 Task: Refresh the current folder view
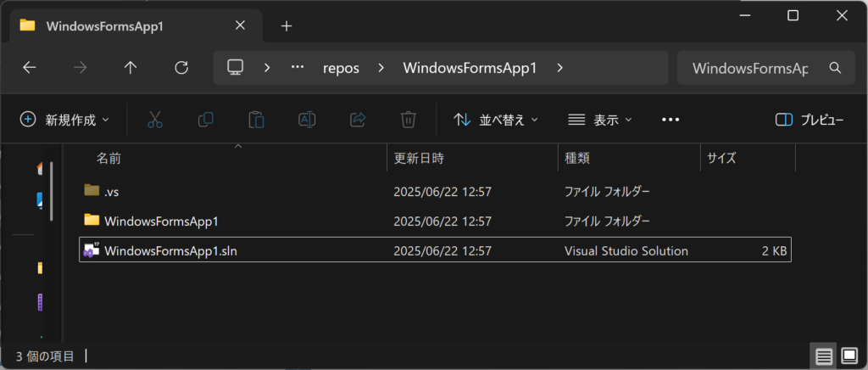coord(181,68)
